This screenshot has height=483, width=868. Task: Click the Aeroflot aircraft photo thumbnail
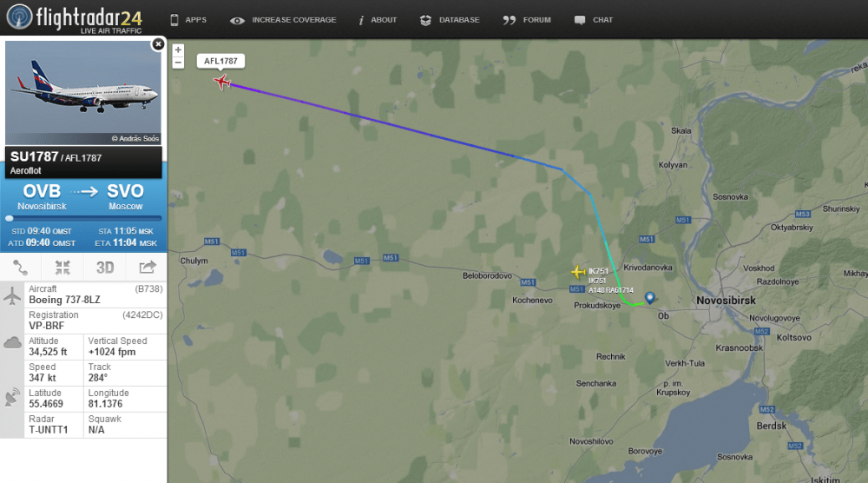83,92
